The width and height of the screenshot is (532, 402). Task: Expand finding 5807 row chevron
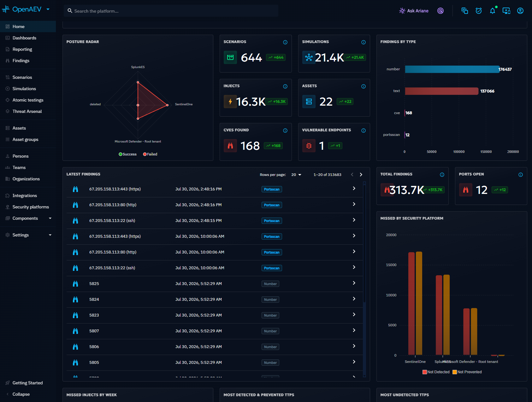[x=354, y=330]
